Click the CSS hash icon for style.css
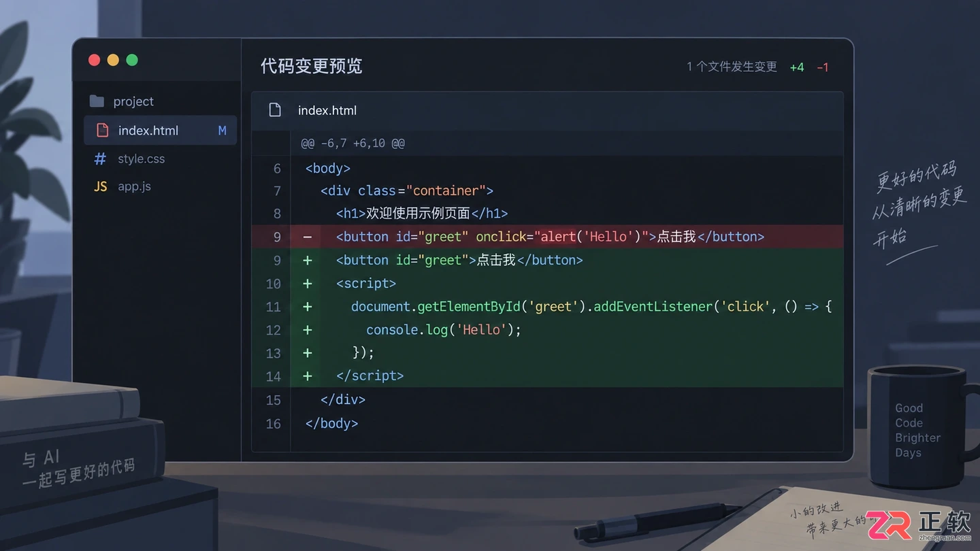Image resolution: width=980 pixels, height=551 pixels. point(100,158)
